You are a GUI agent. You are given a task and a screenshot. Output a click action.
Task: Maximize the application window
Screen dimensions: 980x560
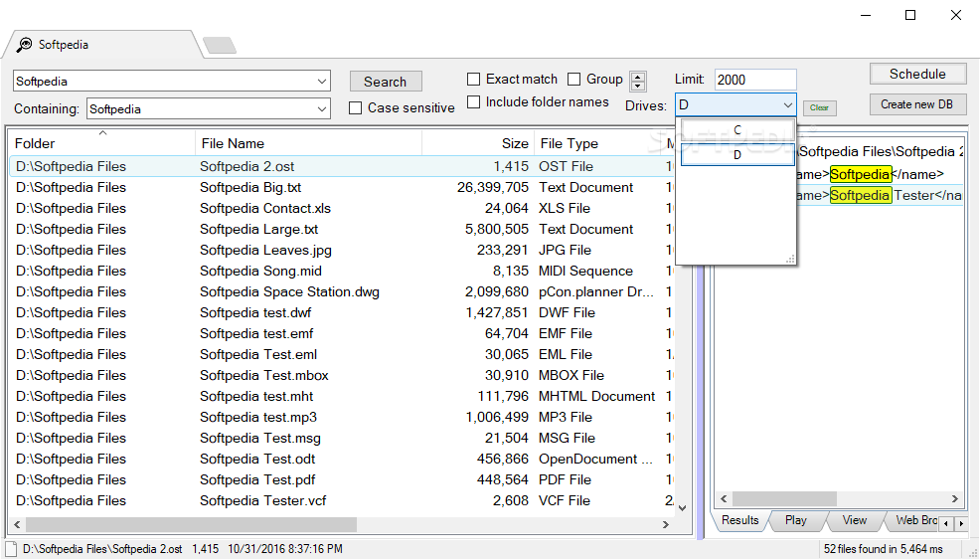[910, 15]
